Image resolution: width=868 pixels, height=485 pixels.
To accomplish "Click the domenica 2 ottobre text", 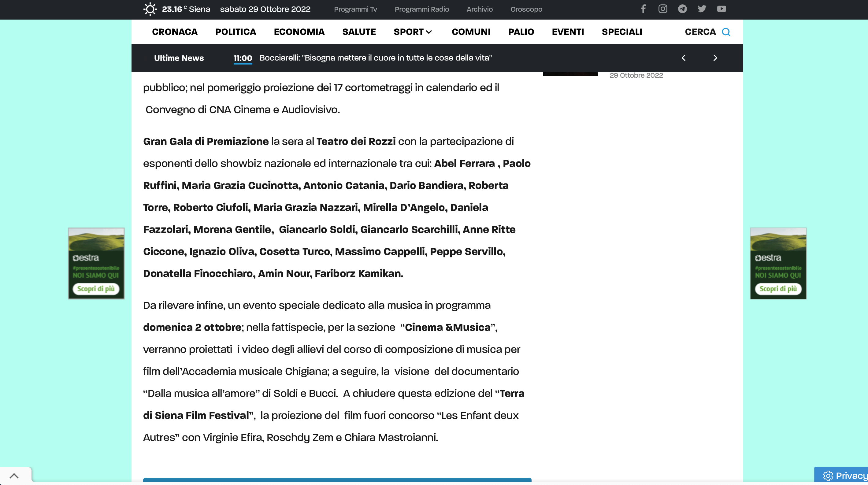I will 192,328.
